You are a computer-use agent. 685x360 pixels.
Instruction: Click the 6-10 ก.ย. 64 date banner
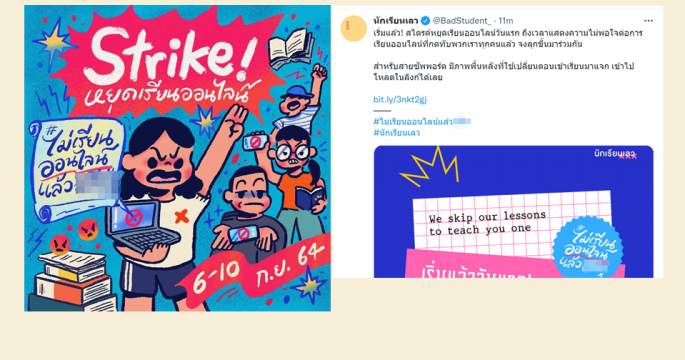(x=258, y=271)
